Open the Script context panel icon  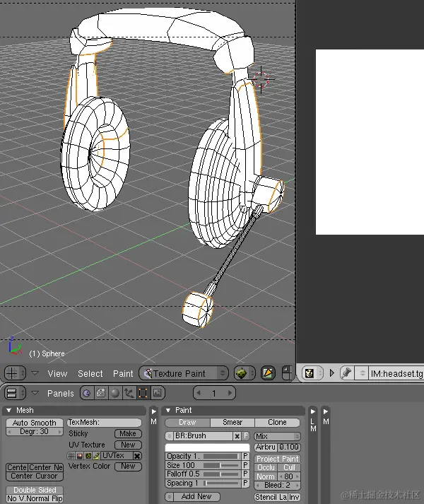coord(100,393)
